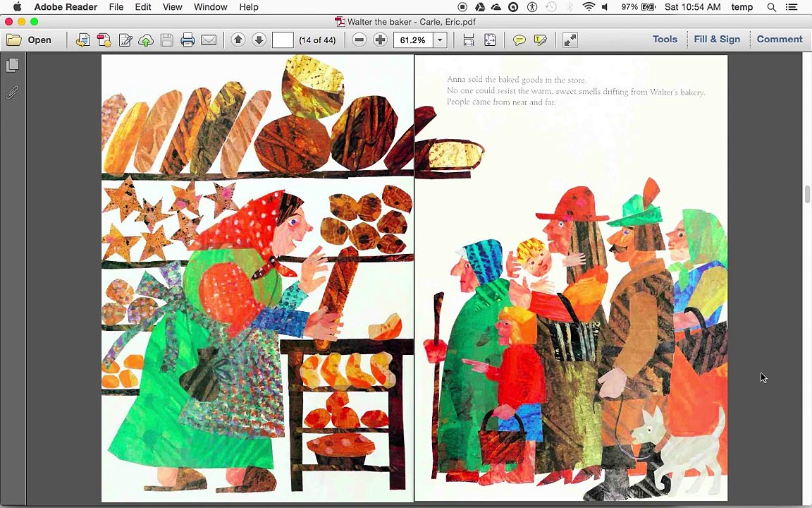Image resolution: width=812 pixels, height=508 pixels.
Task: Click the email envelope icon
Action: [209, 40]
